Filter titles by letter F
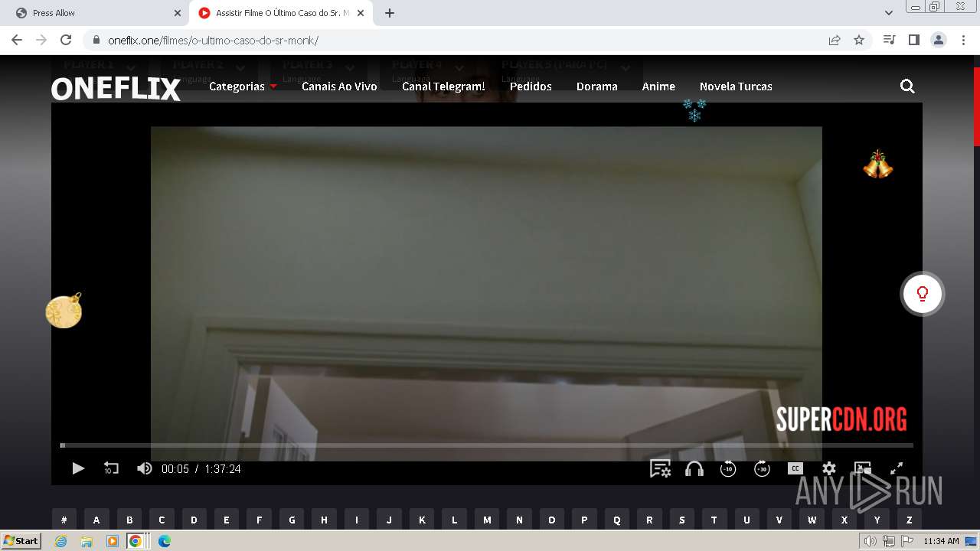980x551 pixels. pos(259,520)
